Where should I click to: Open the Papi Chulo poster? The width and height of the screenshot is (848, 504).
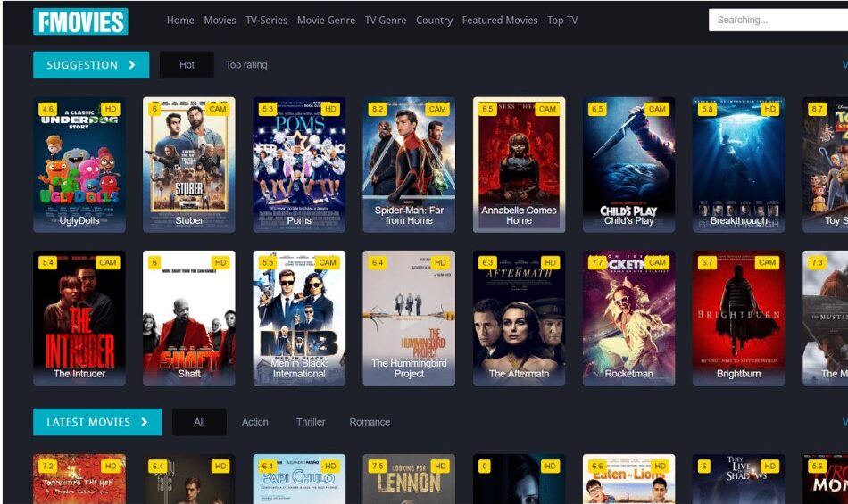299,479
